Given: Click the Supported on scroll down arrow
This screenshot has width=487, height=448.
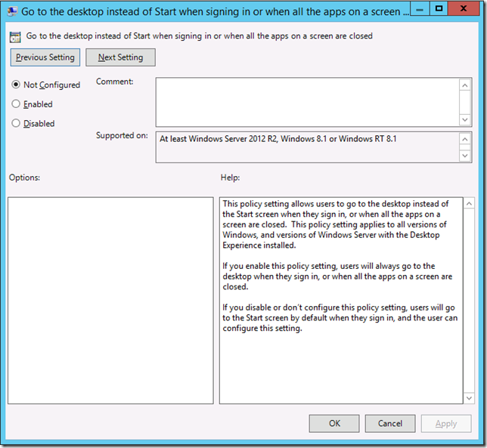Looking at the screenshot, I should pos(465,156).
